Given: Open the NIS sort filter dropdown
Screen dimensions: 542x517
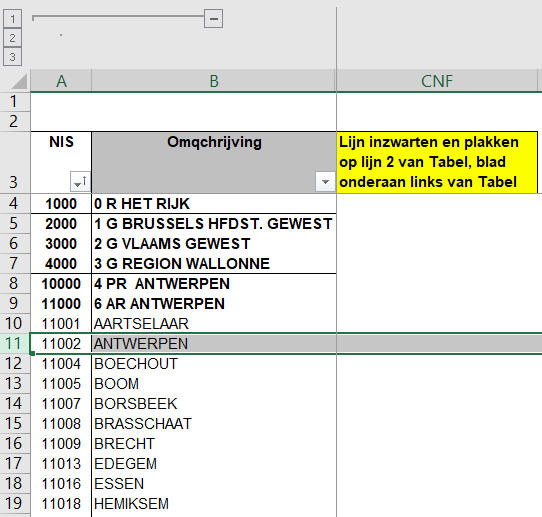Looking at the screenshot, I should pos(81,181).
